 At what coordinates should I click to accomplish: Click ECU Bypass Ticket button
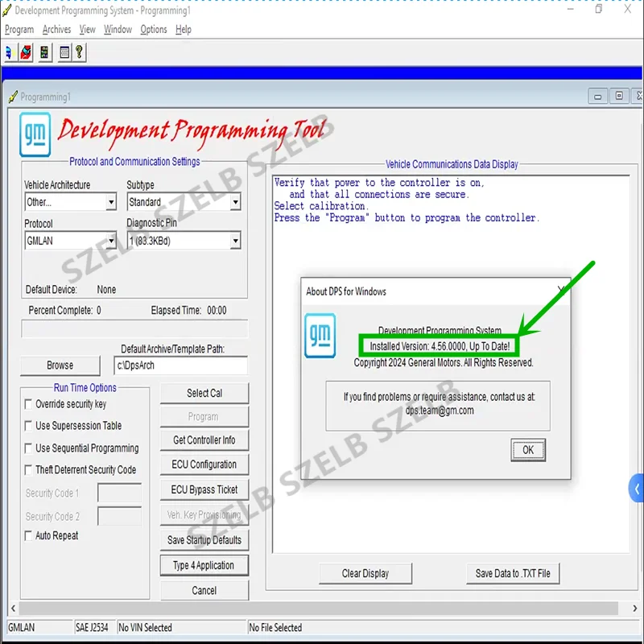pyautogui.click(x=204, y=489)
